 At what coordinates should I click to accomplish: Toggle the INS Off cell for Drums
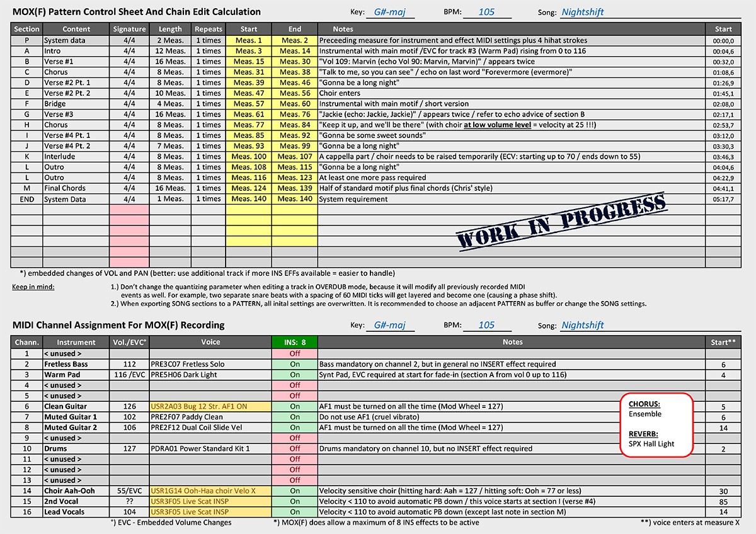[294, 448]
